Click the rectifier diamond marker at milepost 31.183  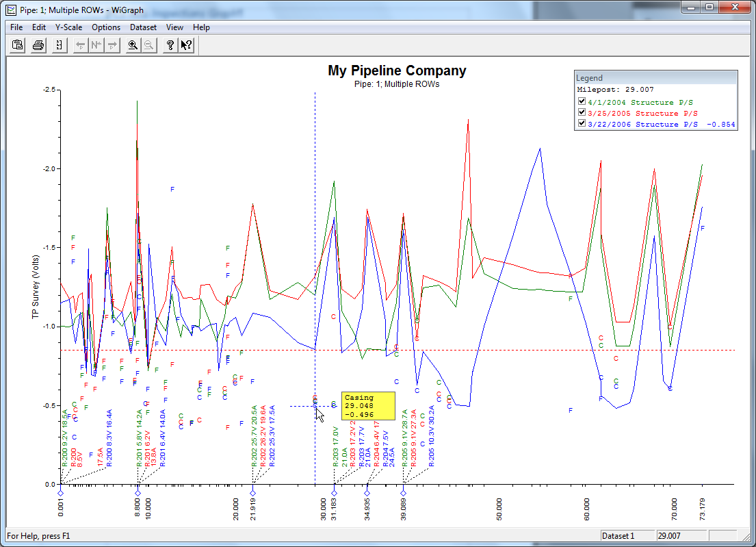point(334,493)
